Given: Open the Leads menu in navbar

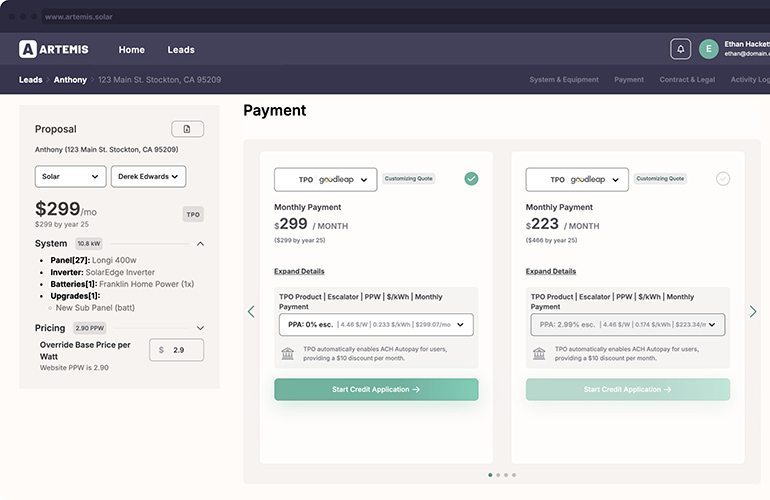Looking at the screenshot, I should [181, 49].
